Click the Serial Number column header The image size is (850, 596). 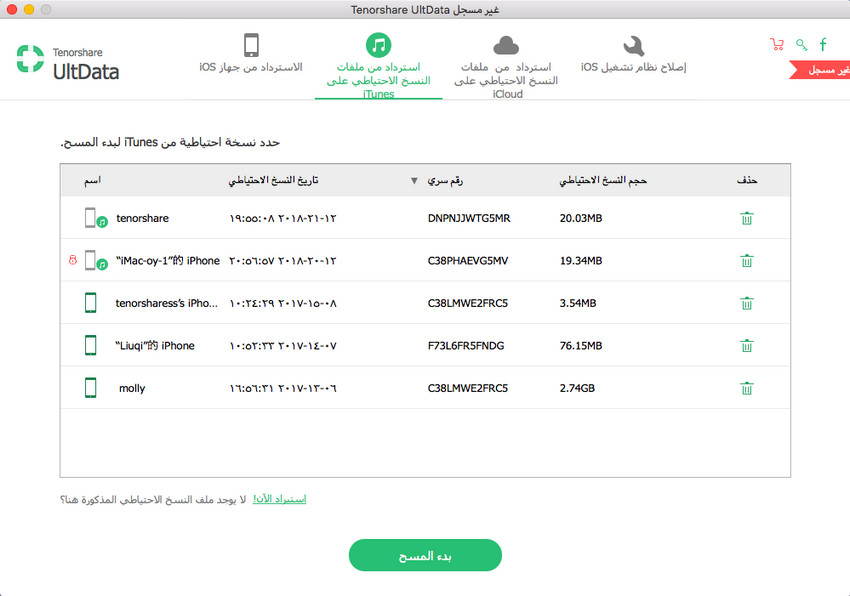[445, 181]
